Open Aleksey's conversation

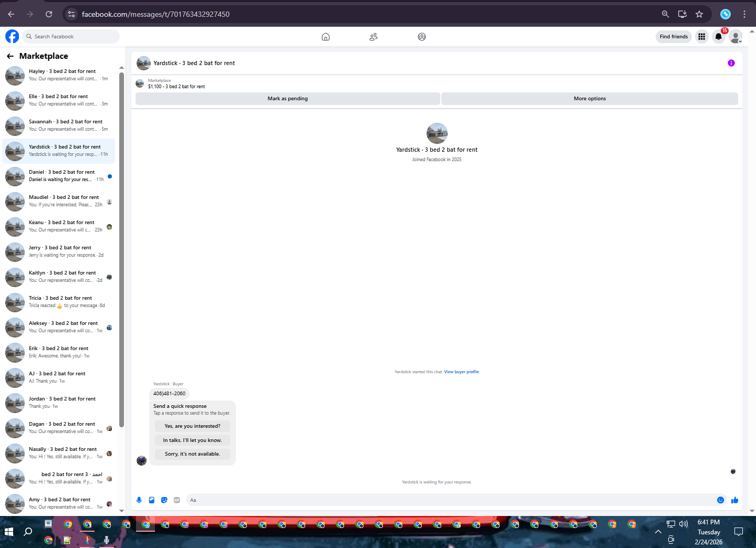tap(59, 327)
